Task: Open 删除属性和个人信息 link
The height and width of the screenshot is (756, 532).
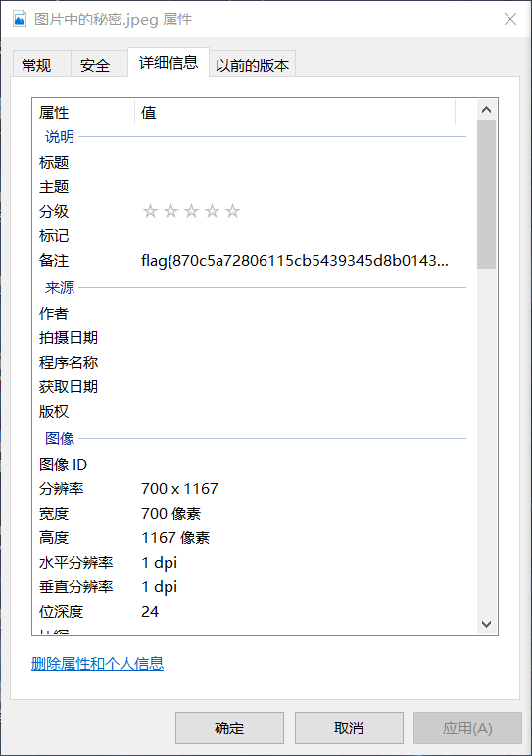Action: click(97, 664)
